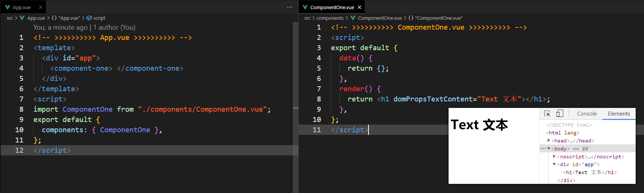Select the element inspector arrow icon in DevTools
The height and width of the screenshot is (193, 644).
(547, 114)
